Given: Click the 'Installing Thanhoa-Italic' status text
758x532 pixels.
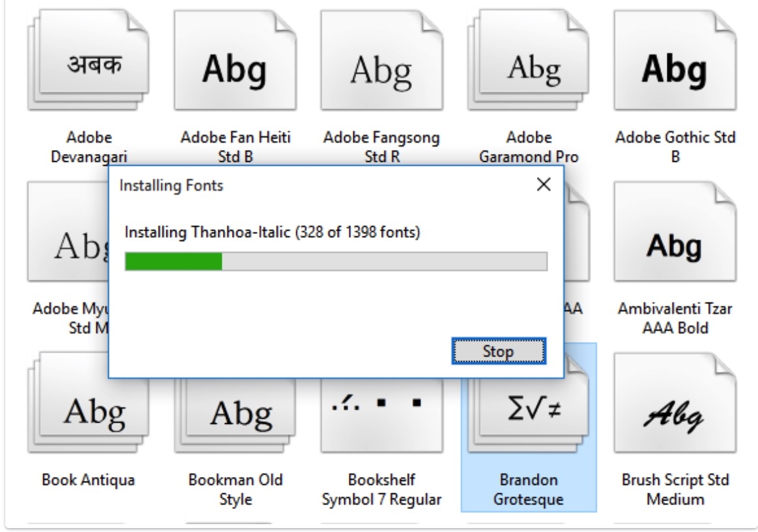Looking at the screenshot, I should [272, 232].
